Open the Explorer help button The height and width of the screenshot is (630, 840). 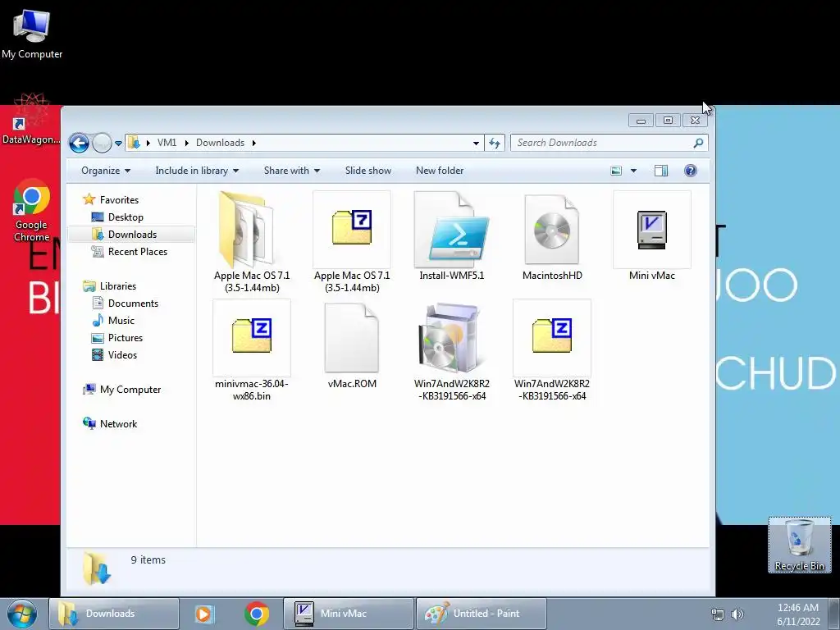point(691,171)
